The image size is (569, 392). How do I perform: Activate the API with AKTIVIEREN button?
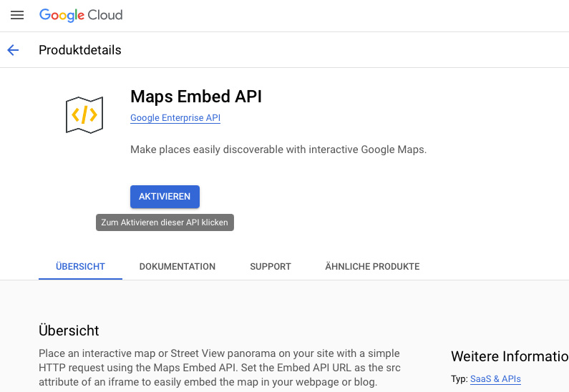pos(165,197)
